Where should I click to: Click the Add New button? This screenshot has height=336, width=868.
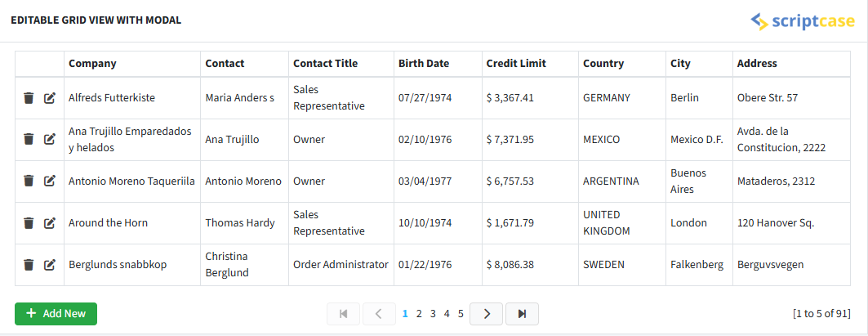click(x=56, y=314)
